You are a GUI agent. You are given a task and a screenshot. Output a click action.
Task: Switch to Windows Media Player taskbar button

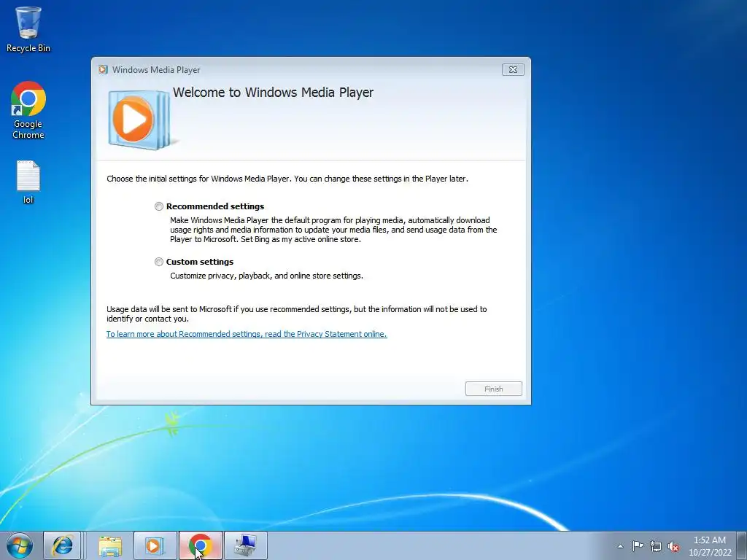coord(155,545)
